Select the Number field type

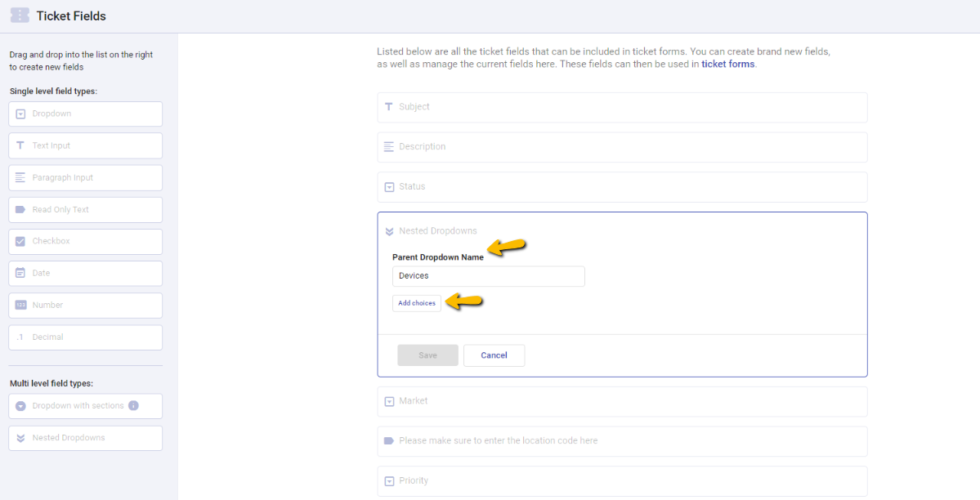(x=86, y=305)
